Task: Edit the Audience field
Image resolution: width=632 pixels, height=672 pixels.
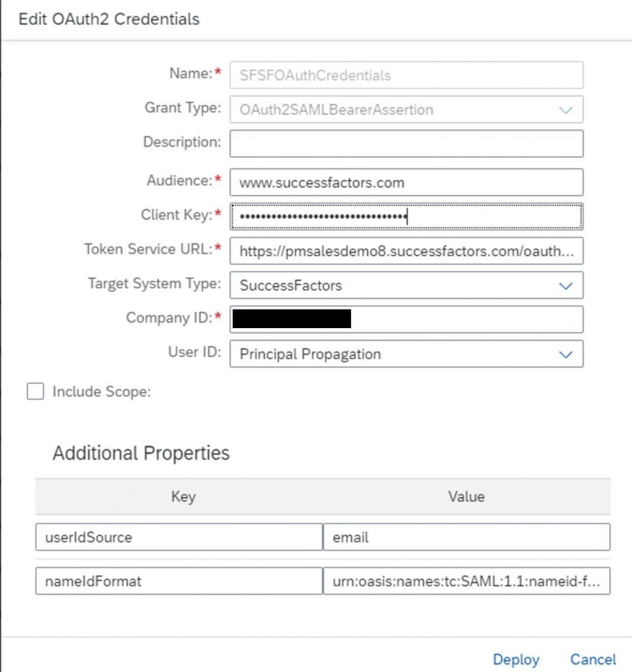Action: pos(406,182)
